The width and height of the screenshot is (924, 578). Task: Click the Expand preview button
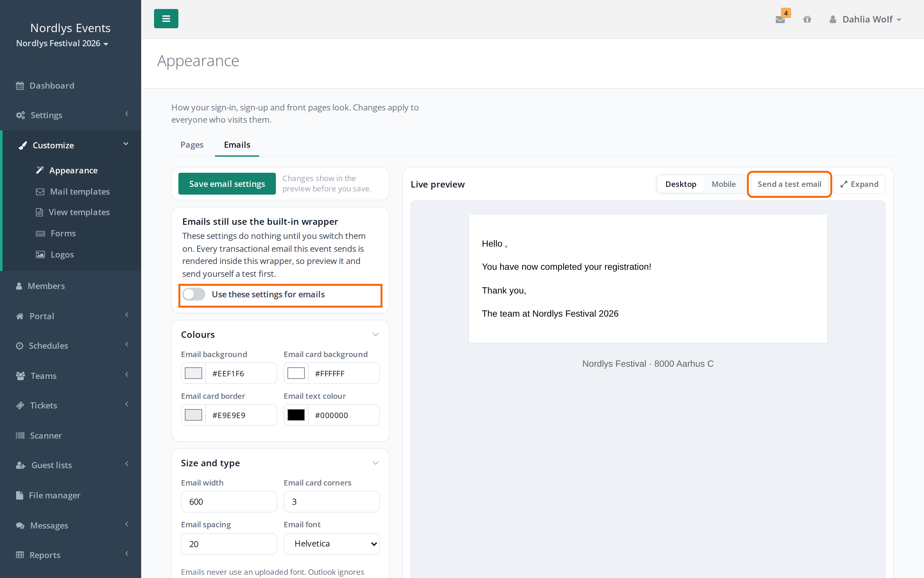[x=859, y=184]
